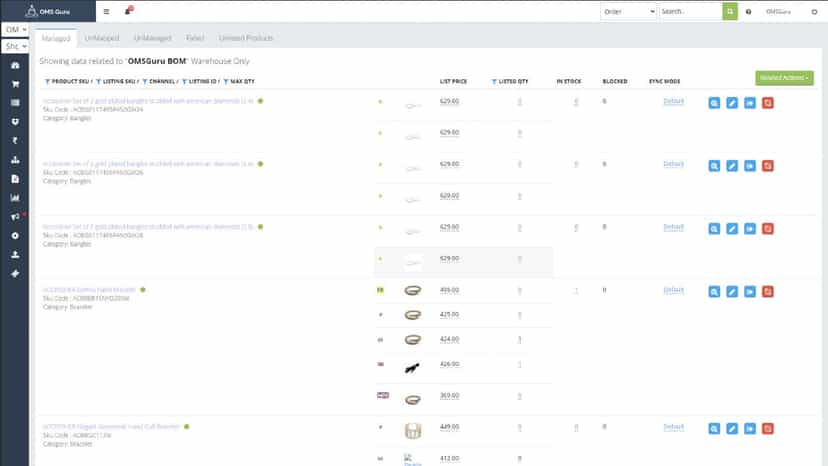
Task: Open the megaphone announcements sidebar icon
Action: (x=15, y=217)
